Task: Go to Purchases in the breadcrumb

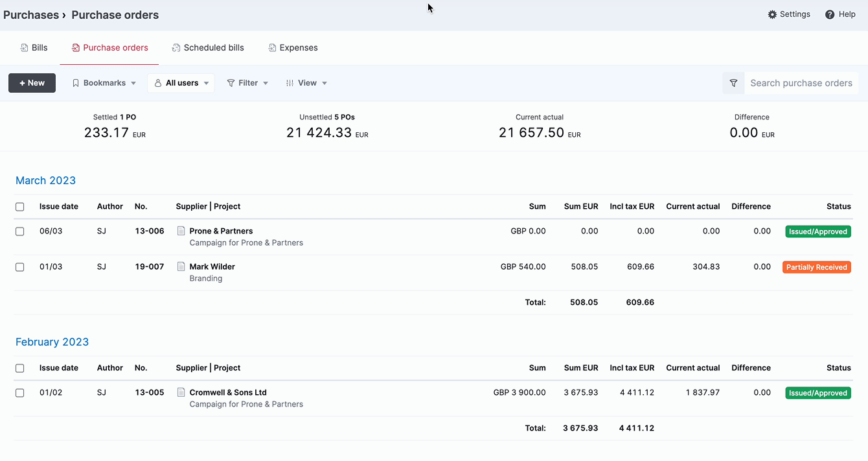Action: 31,15
